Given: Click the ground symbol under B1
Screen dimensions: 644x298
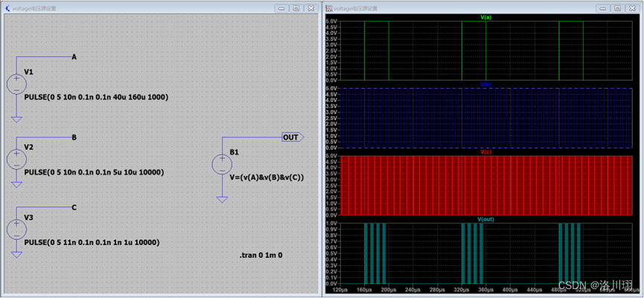Looking at the screenshot, I should (x=222, y=200).
